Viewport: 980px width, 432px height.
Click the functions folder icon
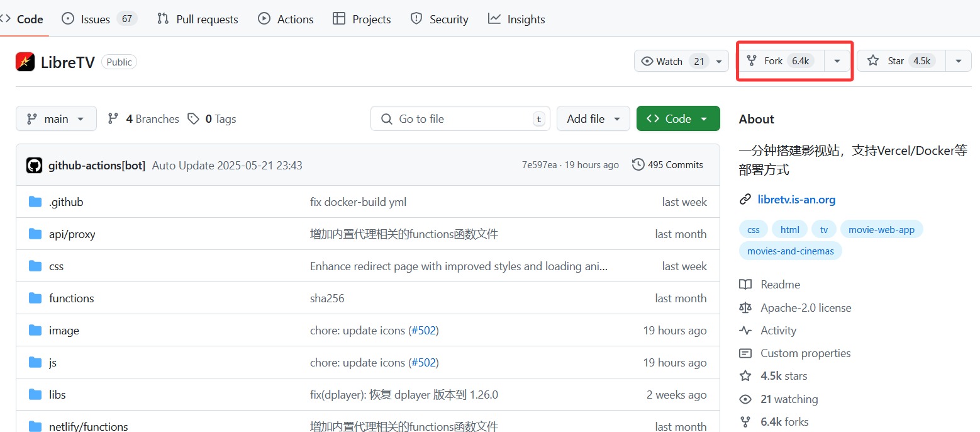[35, 298]
